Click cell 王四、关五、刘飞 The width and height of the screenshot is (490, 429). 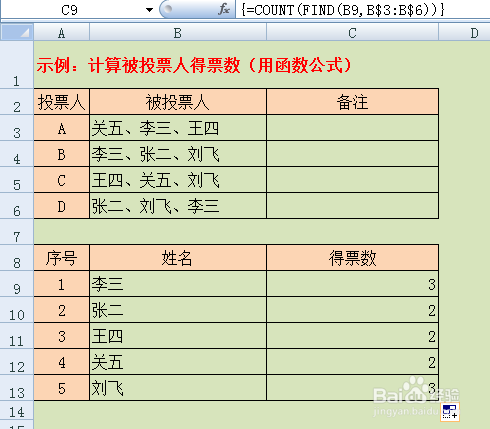[x=178, y=180]
